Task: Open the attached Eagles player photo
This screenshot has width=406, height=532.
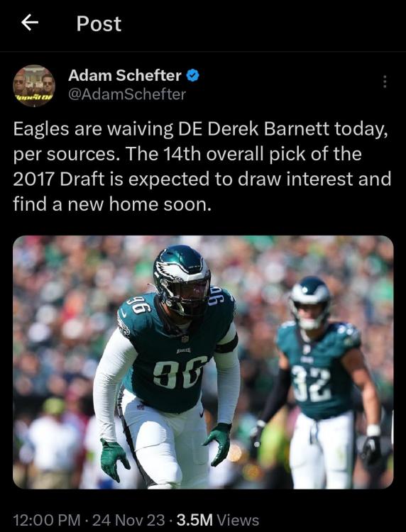Action: [203, 362]
